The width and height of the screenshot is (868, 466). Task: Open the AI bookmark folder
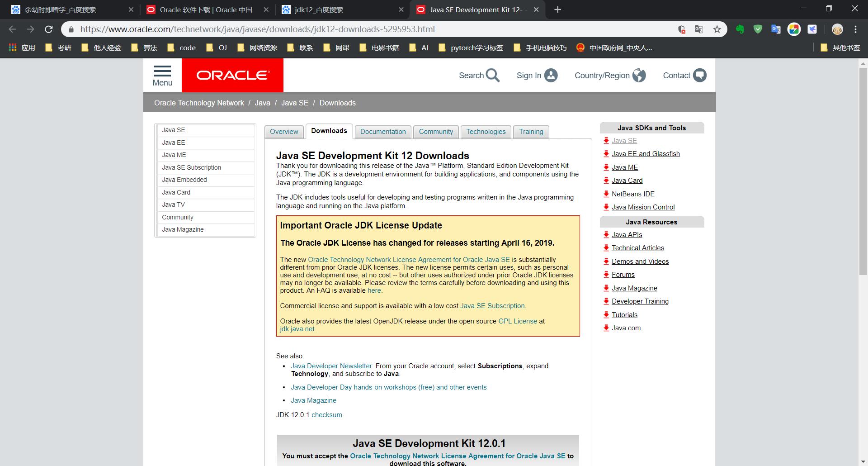point(419,48)
